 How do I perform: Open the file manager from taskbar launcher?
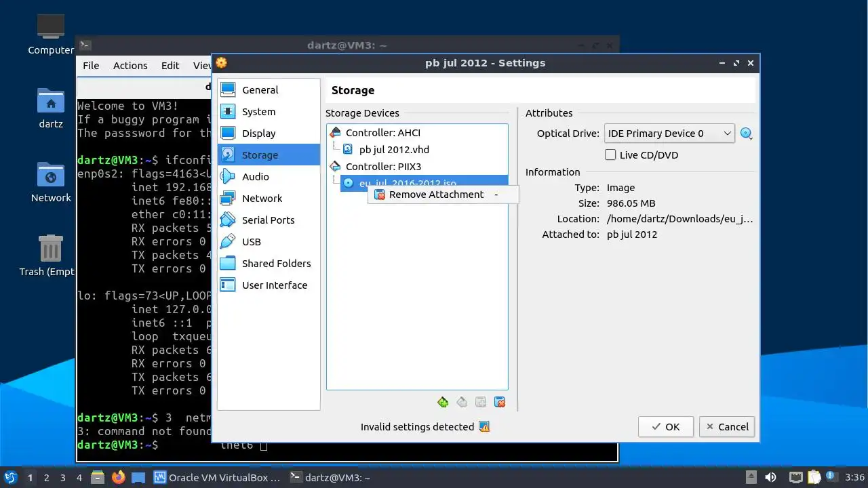pos(98,477)
